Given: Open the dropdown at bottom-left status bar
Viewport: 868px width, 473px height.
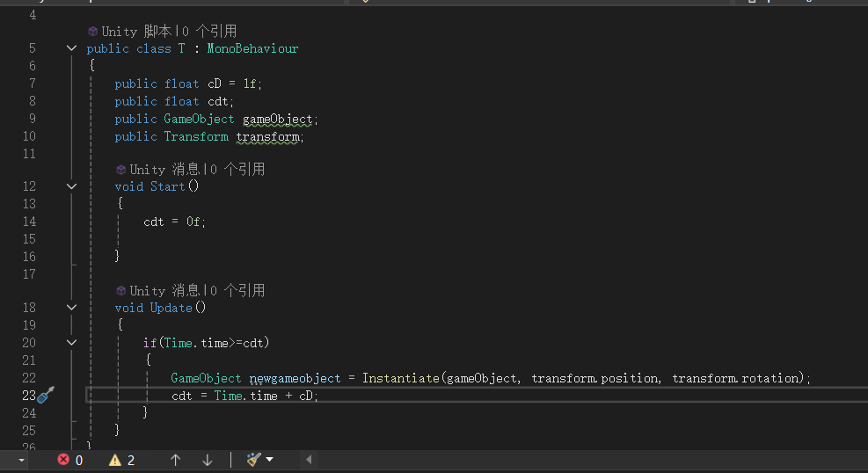Looking at the screenshot, I should [x=21, y=460].
